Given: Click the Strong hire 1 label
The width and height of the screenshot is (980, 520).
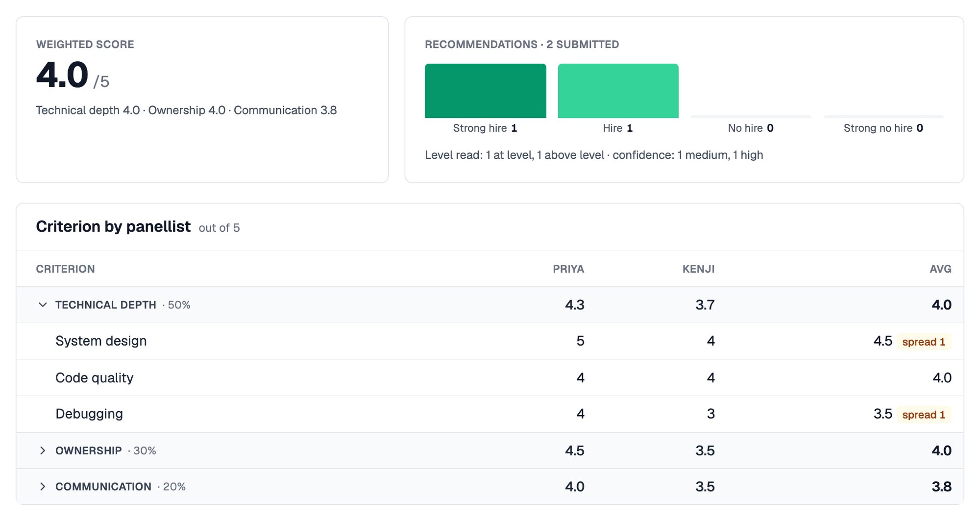Looking at the screenshot, I should [485, 128].
